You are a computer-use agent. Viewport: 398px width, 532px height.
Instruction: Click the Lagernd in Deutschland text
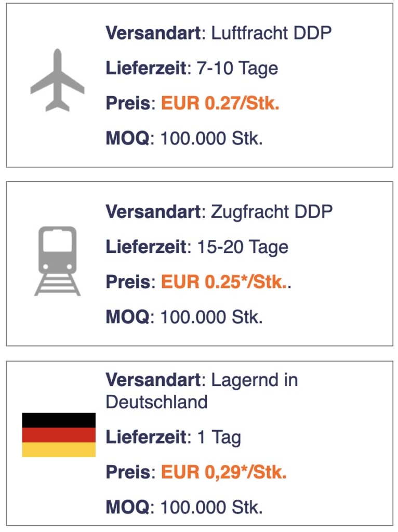[202, 391]
